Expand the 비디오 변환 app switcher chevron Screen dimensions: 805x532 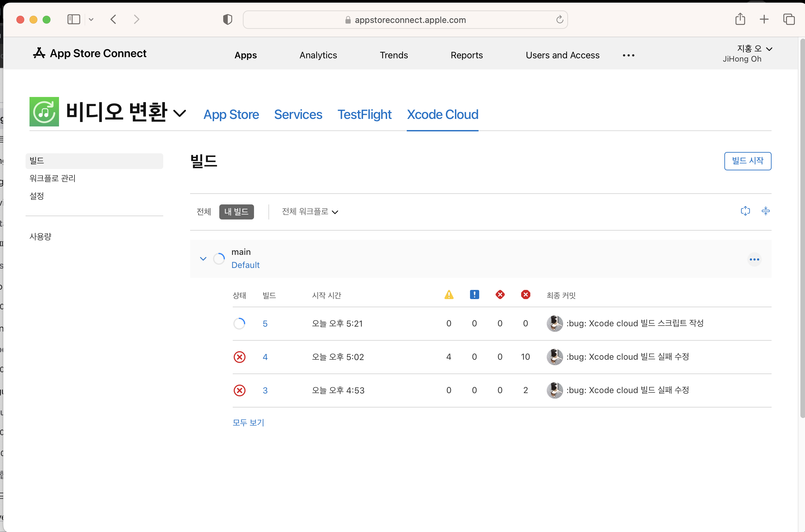tap(180, 113)
